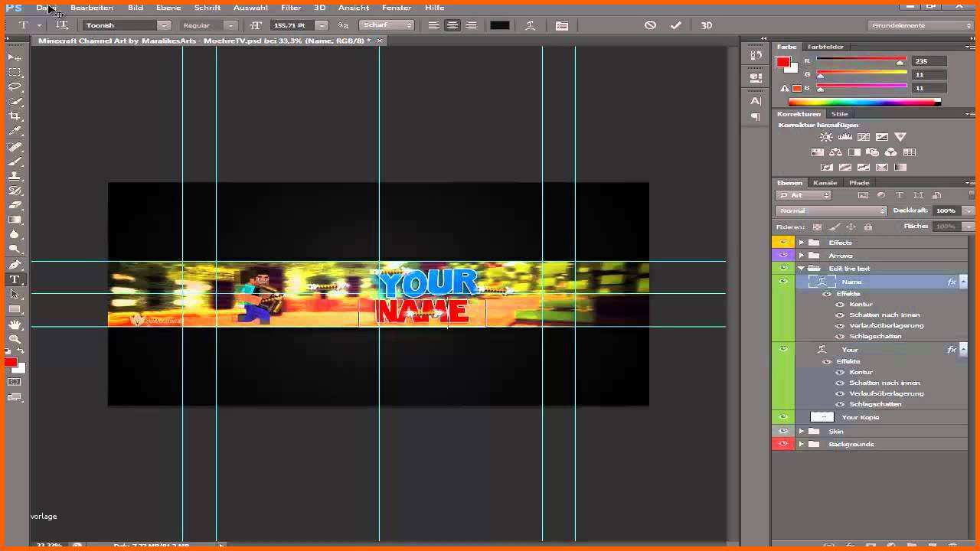Select the Quick Selection tool

[15, 102]
